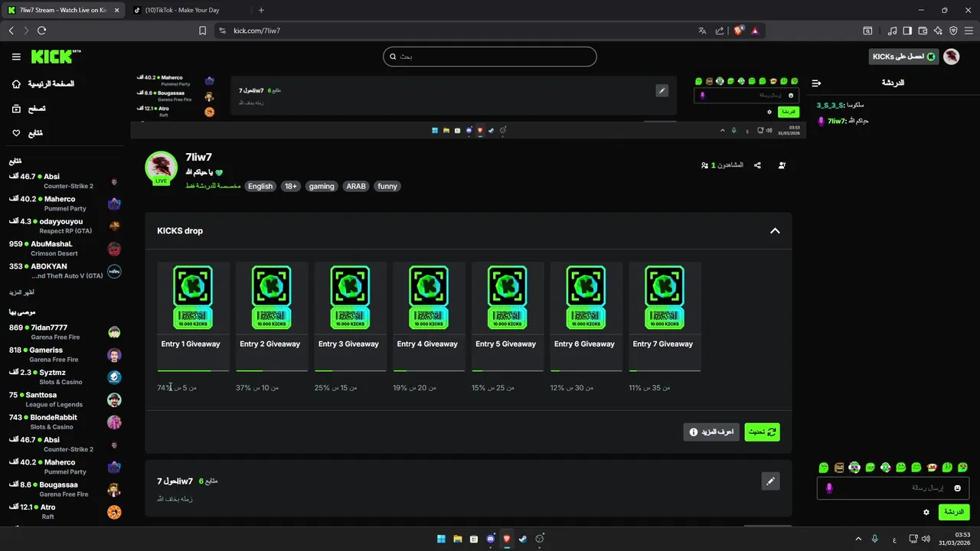Open Gameriss recommended channel
Viewport: 980px width, 551px height.
(65, 354)
